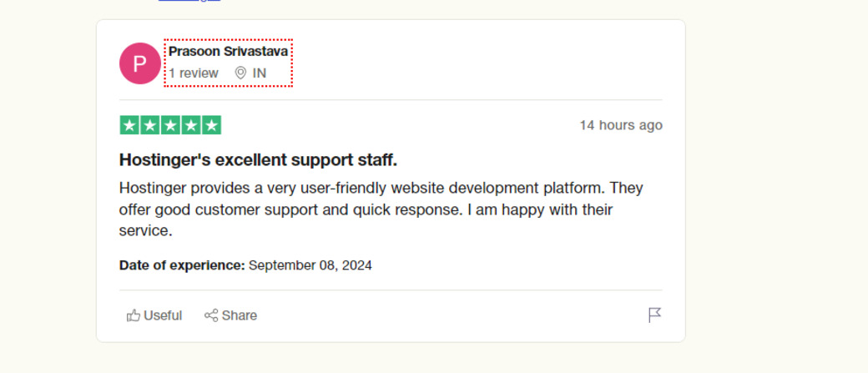The width and height of the screenshot is (868, 373).
Task: Mark the review as Useful
Action: [154, 315]
